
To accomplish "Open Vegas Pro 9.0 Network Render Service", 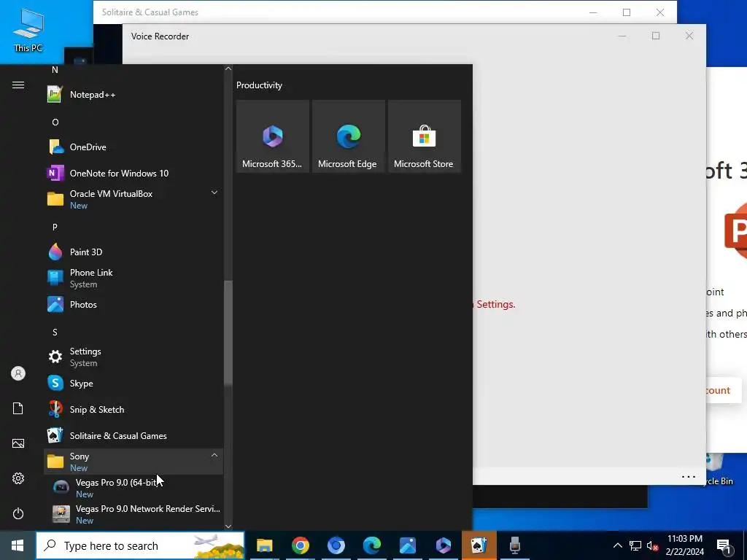I will pyautogui.click(x=133, y=514).
